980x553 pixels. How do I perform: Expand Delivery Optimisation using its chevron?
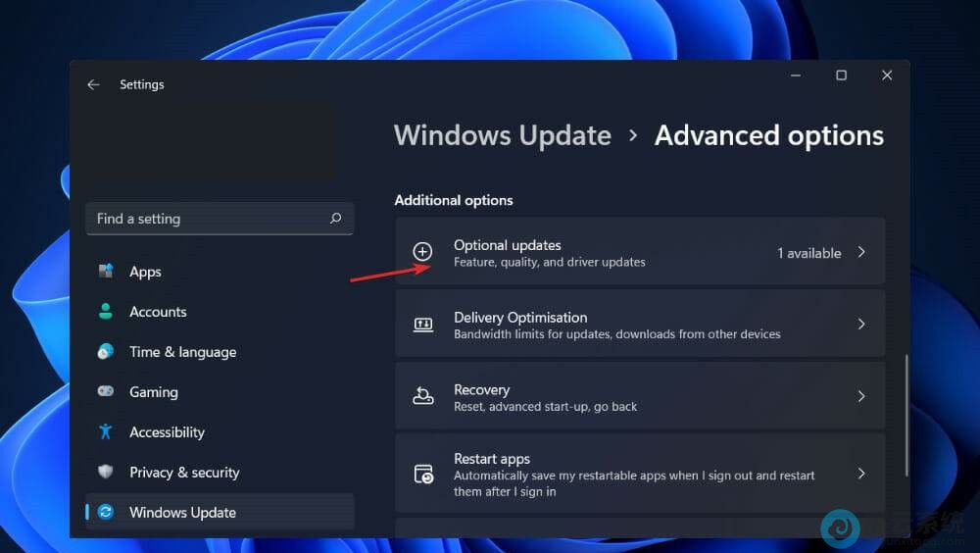(861, 324)
